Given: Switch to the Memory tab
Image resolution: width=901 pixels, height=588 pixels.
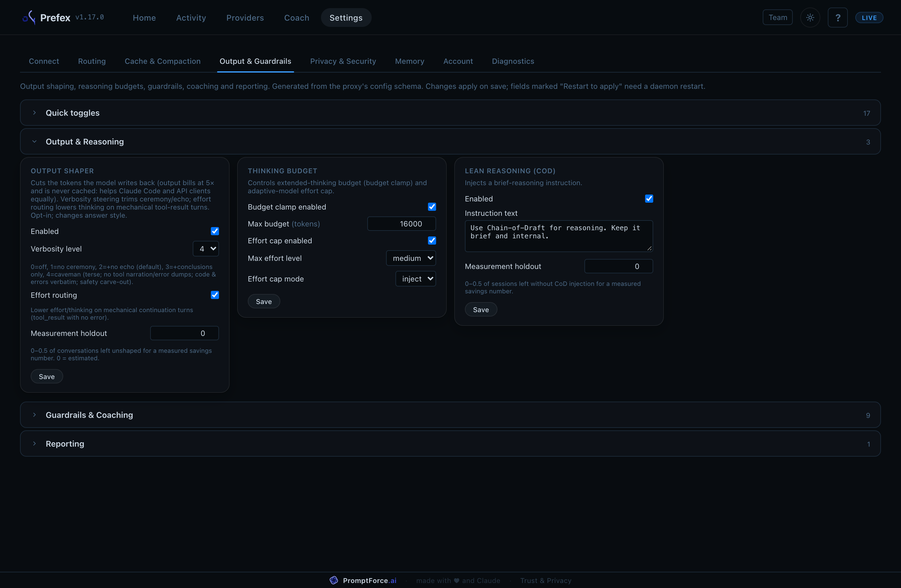Looking at the screenshot, I should click(x=410, y=61).
